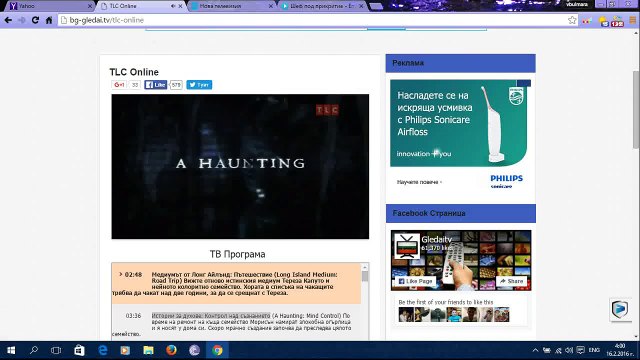Open the Windows Start menu
This screenshot has width=640, height=360.
click(x=11, y=350)
